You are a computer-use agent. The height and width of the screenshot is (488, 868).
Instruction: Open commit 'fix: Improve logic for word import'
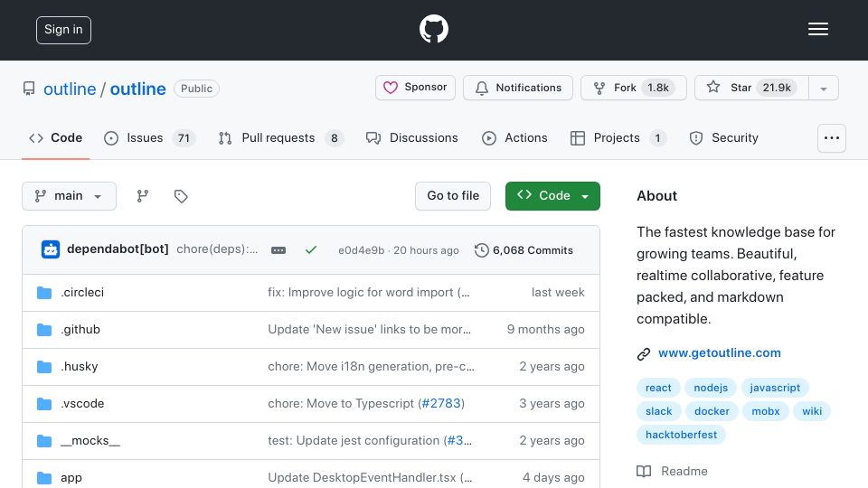pyautogui.click(x=369, y=292)
